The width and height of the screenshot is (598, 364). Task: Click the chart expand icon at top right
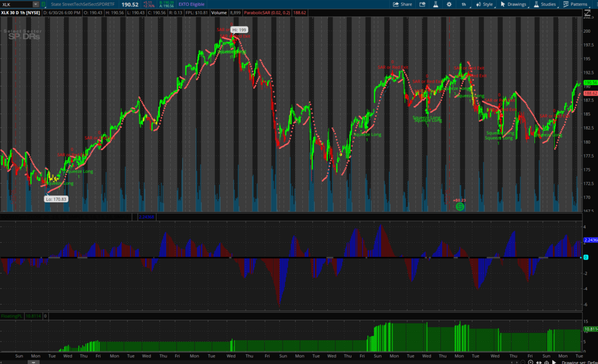click(x=587, y=13)
